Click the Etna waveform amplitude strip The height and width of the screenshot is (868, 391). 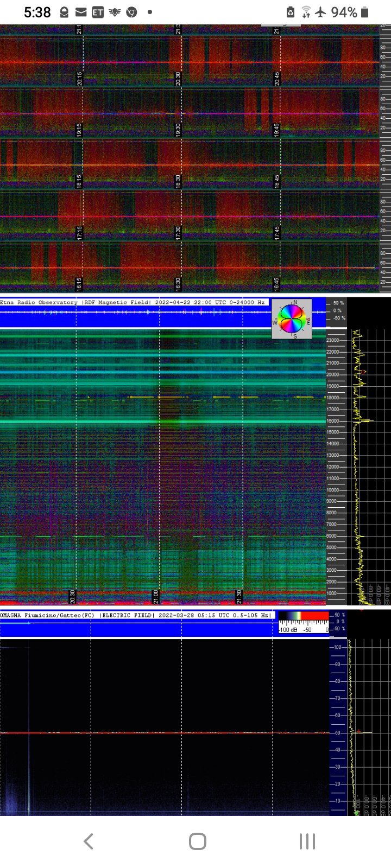coord(136,312)
